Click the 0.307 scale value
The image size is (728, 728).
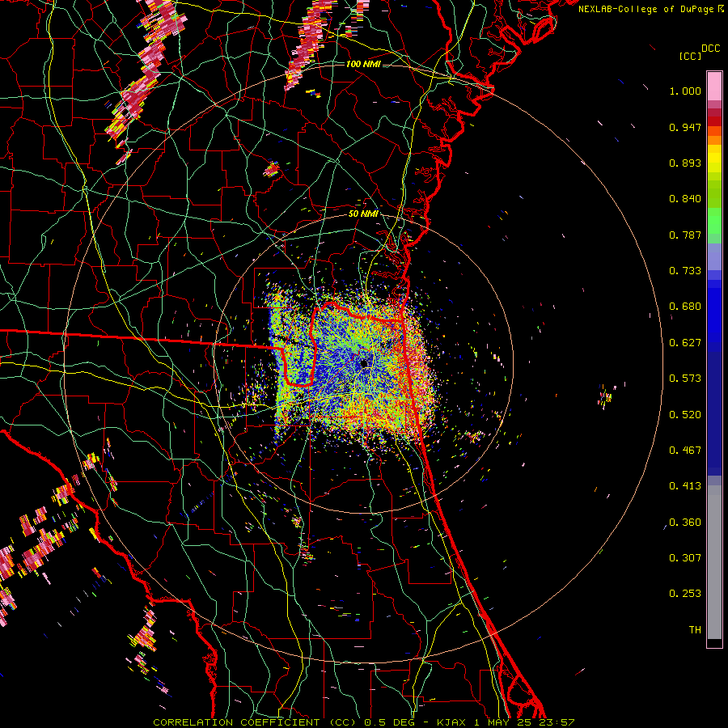[685, 558]
